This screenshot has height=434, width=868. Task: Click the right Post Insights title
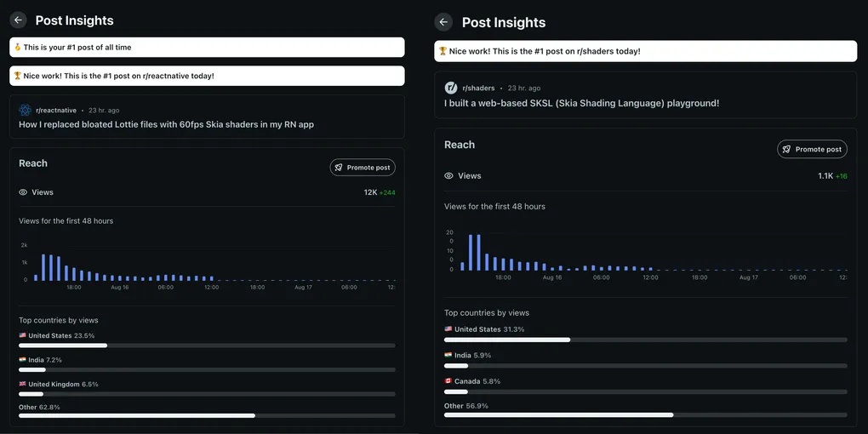pos(504,23)
